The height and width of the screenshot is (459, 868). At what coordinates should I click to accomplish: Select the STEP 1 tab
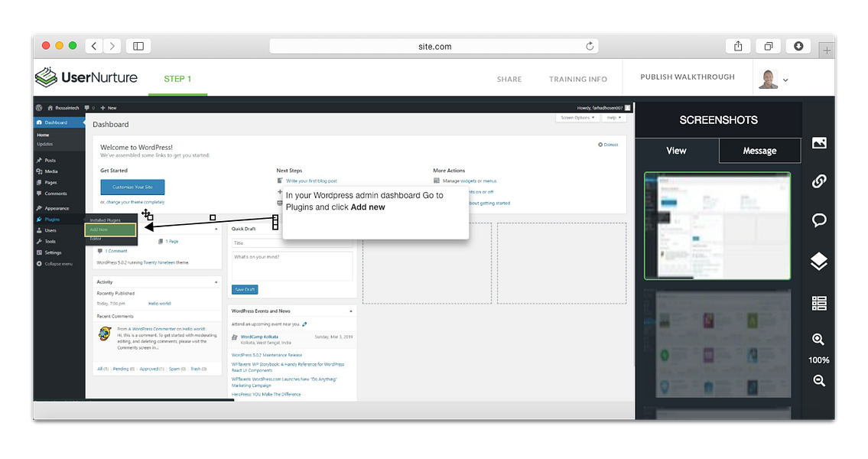(x=177, y=79)
